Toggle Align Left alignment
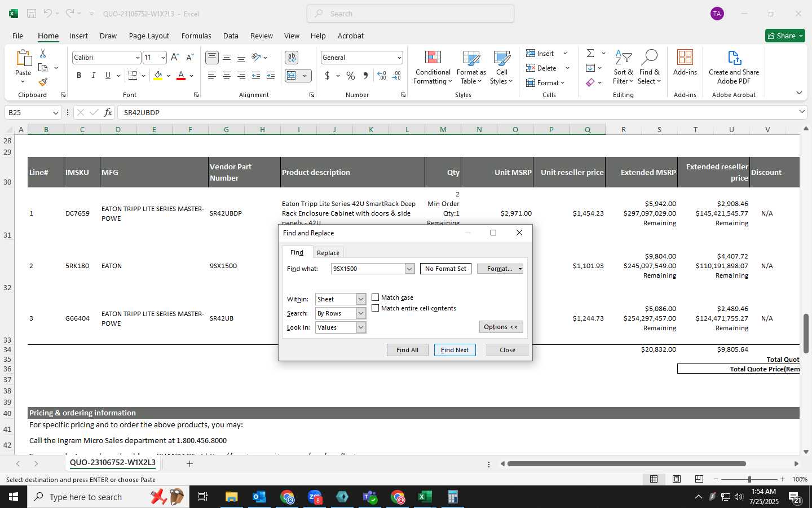812x508 pixels. [212, 76]
